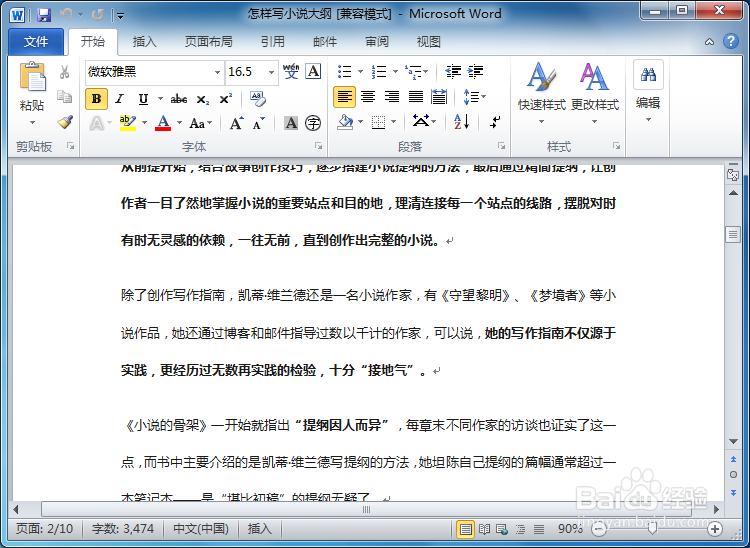Open the Word Help question icon
Screen dimensions: 750x548
tap(731, 42)
